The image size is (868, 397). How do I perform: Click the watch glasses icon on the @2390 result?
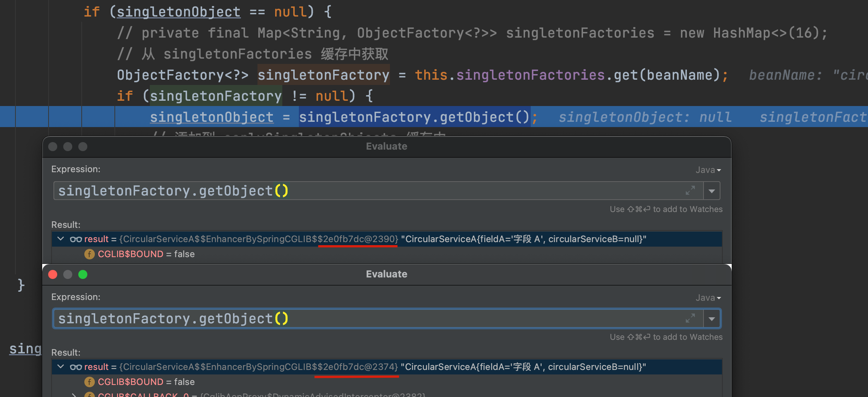[x=76, y=239]
